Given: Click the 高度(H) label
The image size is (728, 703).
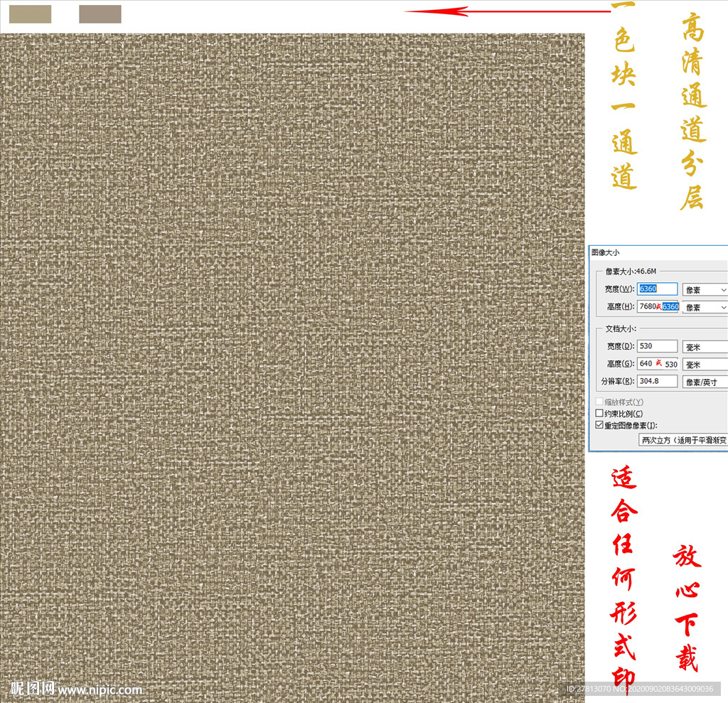Looking at the screenshot, I should (621, 306).
